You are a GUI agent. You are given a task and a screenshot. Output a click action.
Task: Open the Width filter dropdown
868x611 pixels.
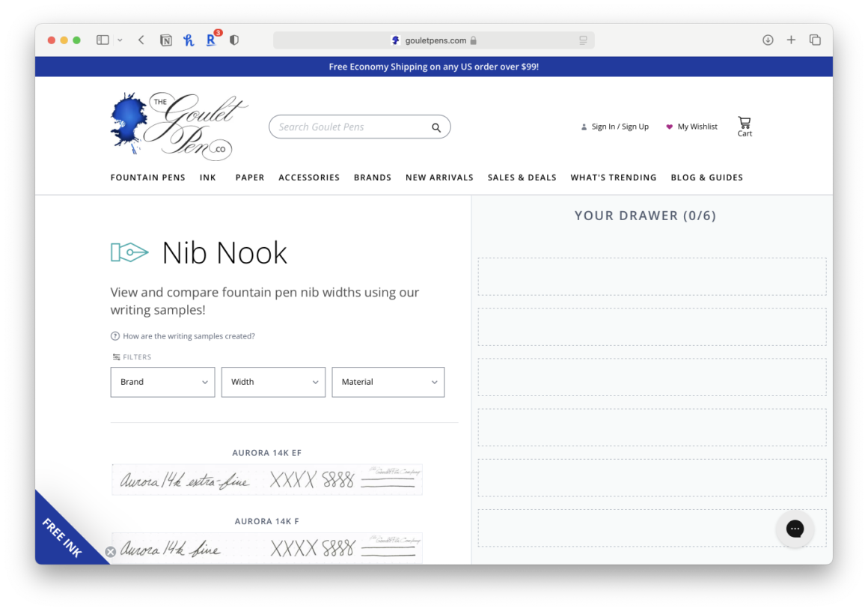pyautogui.click(x=273, y=382)
